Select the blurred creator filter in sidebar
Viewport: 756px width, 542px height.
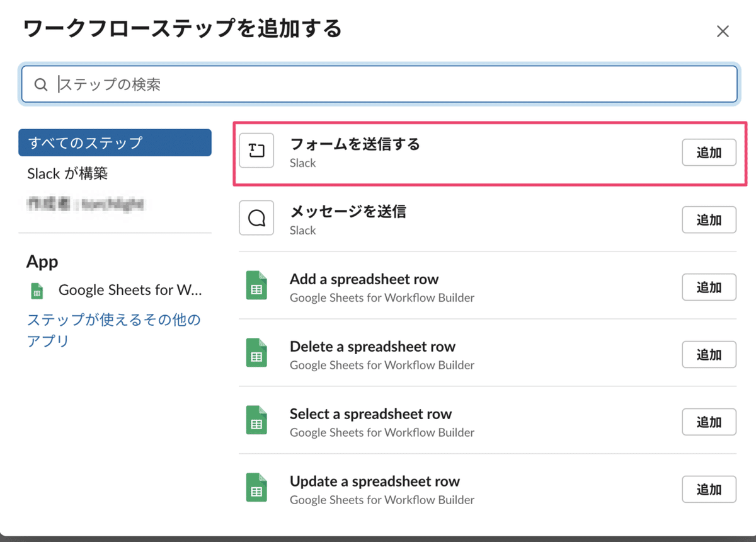(85, 204)
